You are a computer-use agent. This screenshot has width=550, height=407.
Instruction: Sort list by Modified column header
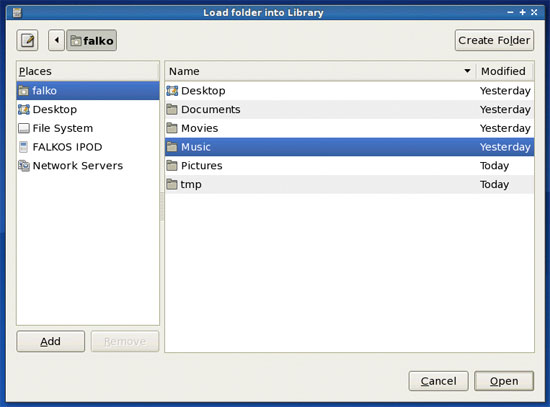[504, 71]
